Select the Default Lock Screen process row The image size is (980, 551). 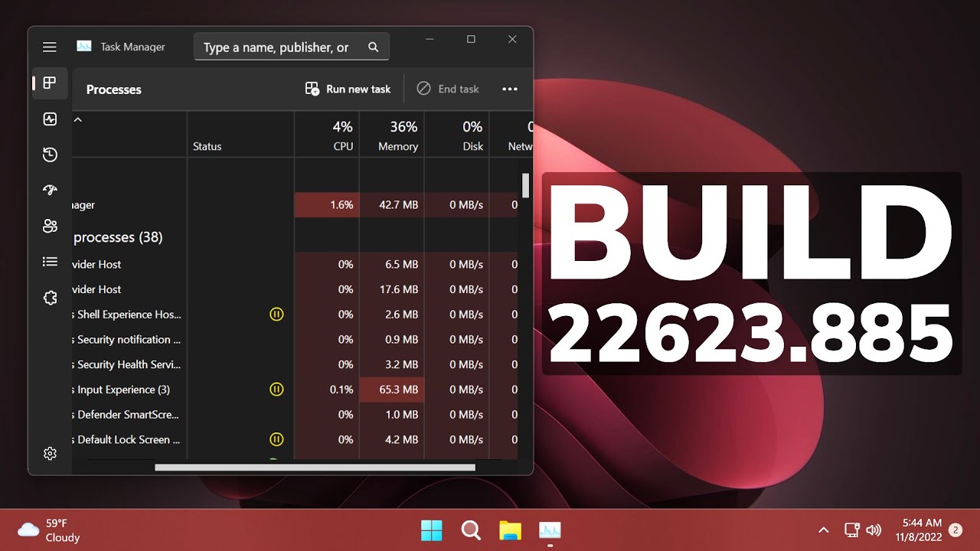(x=296, y=439)
